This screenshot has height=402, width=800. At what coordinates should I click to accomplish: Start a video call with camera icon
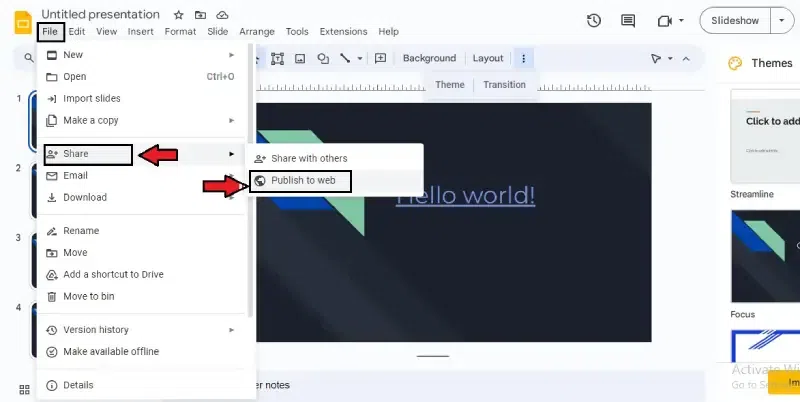tap(665, 21)
